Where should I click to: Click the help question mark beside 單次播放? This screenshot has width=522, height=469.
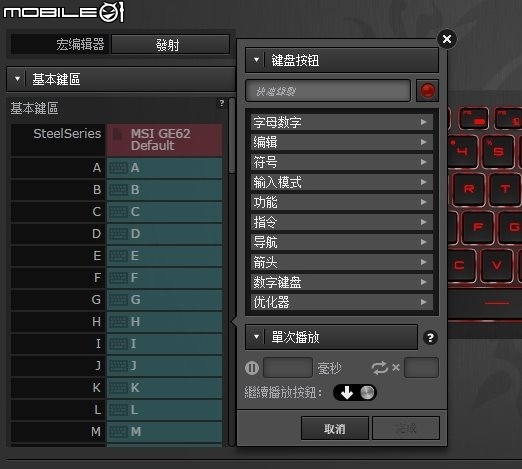(x=430, y=338)
